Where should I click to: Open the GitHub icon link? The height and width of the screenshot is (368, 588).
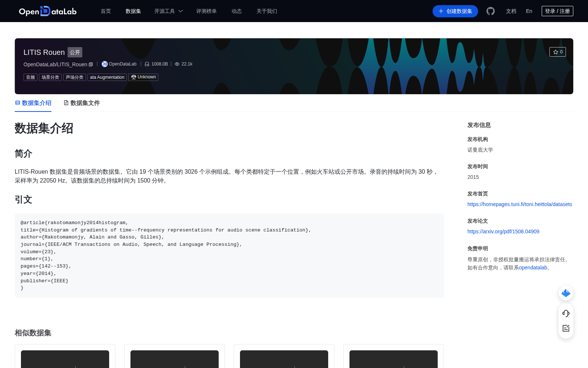pyautogui.click(x=491, y=11)
